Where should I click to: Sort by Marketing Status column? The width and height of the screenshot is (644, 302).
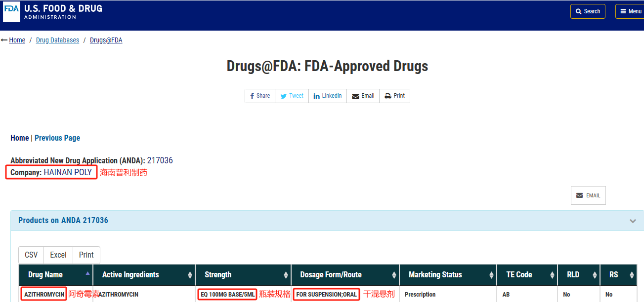[x=449, y=275]
